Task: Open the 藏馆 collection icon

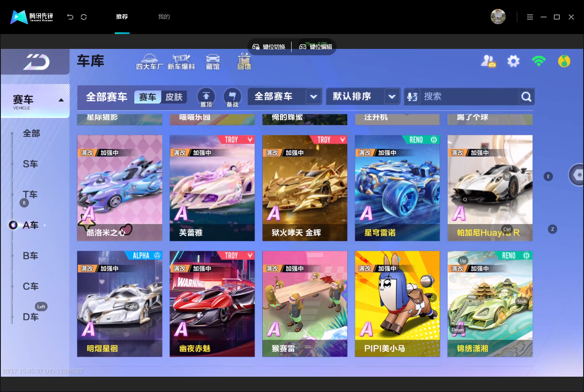Action: 213,62
